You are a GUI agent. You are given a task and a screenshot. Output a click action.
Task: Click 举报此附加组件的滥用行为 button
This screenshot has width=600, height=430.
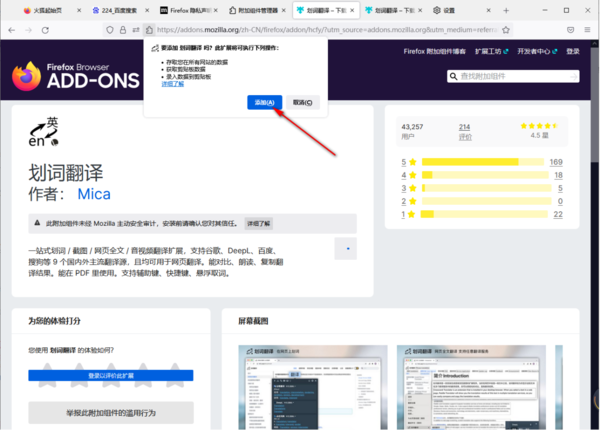pos(110,411)
